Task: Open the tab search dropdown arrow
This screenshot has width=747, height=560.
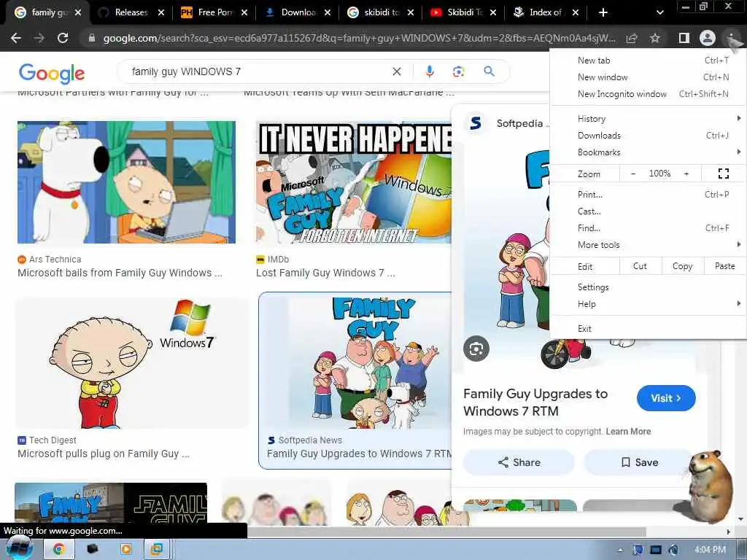Action: (x=659, y=12)
